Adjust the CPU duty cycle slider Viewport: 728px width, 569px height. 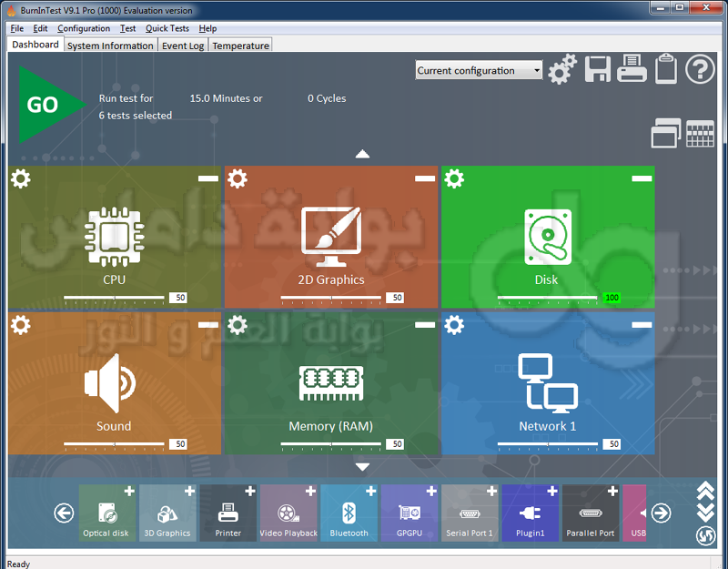tap(115, 299)
